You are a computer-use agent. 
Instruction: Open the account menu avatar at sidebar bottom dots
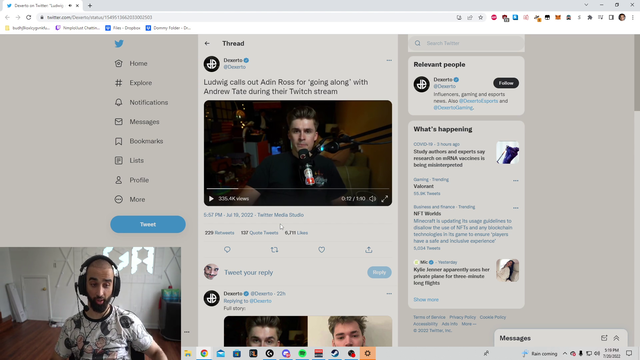tap(187, 332)
